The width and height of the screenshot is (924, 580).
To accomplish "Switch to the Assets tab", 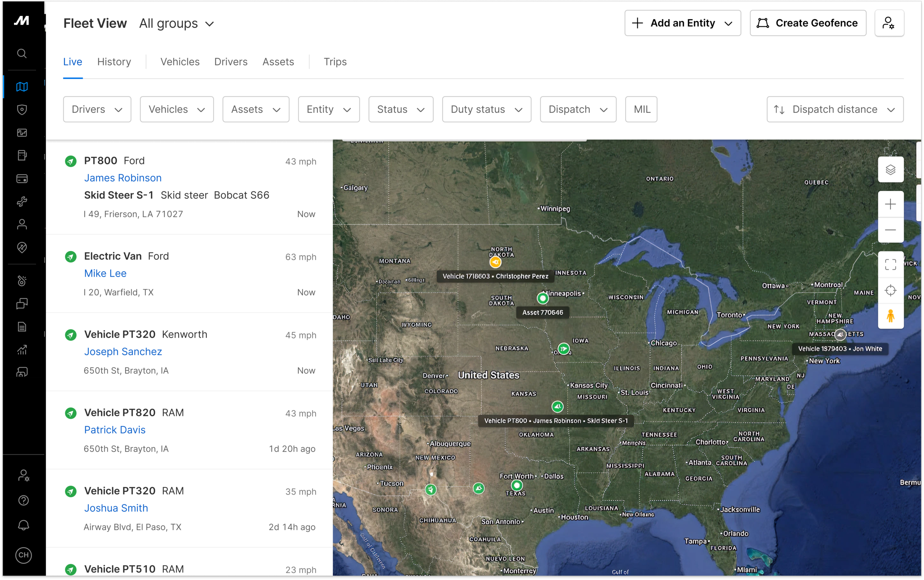I will click(x=278, y=62).
